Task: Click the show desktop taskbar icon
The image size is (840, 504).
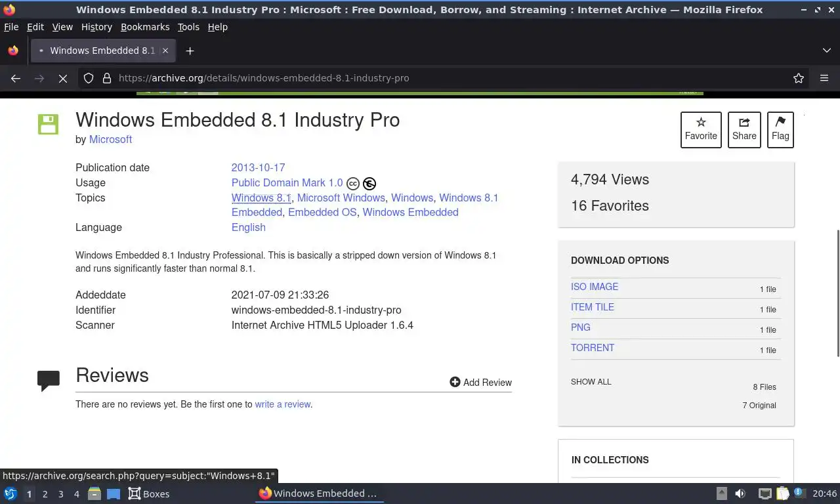Action: click(x=114, y=493)
